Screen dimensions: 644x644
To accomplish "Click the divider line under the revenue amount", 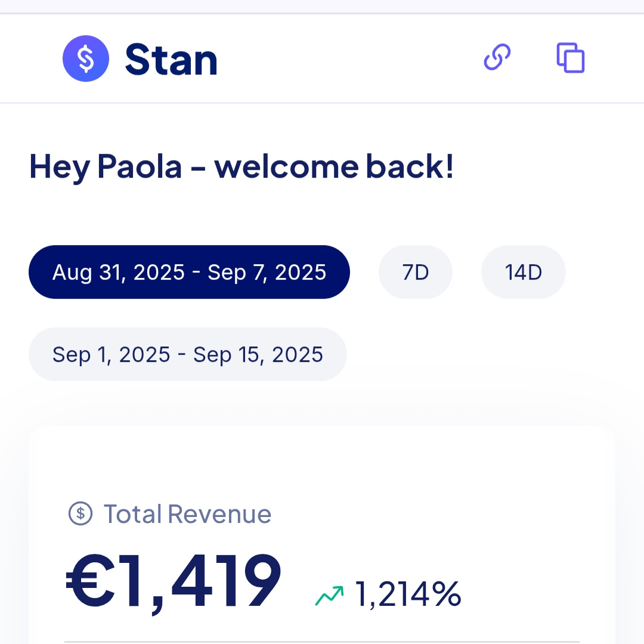I will 322,642.
